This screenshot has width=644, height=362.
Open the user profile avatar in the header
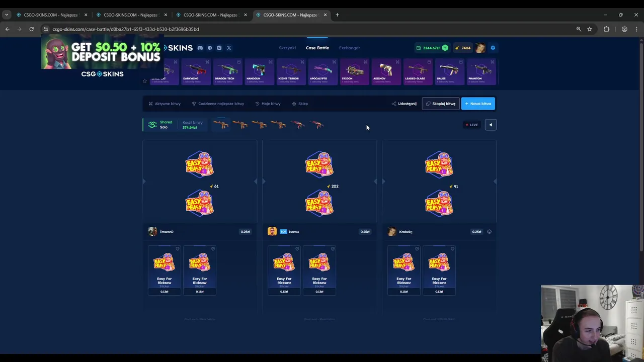(x=480, y=48)
